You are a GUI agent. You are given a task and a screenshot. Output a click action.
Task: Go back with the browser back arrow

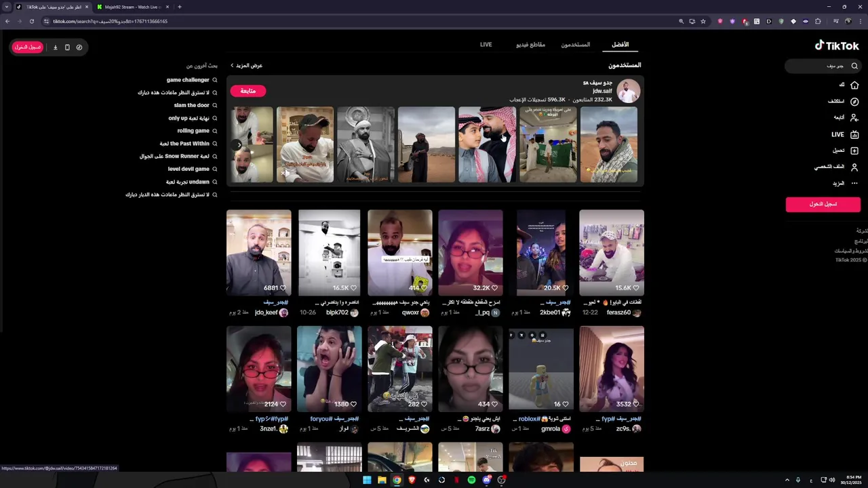pos(7,21)
